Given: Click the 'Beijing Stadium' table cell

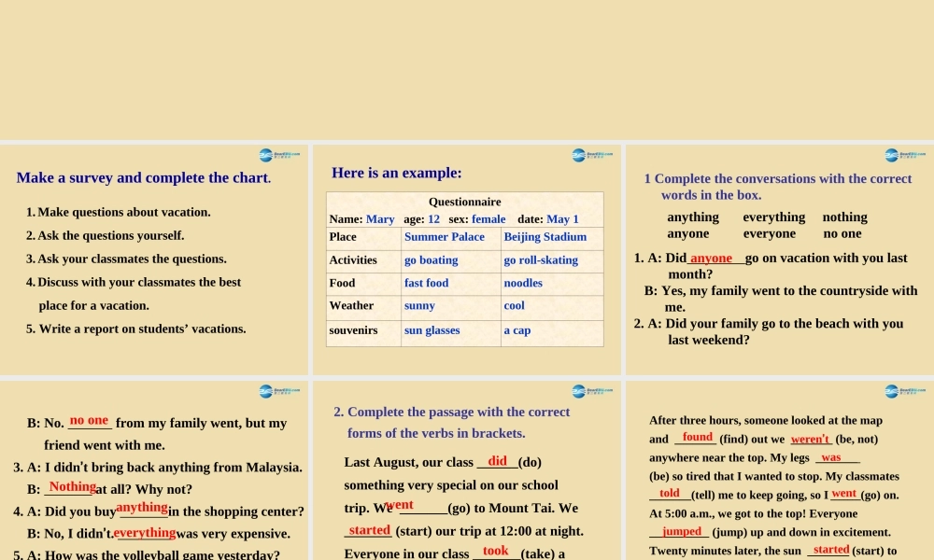Looking at the screenshot, I should click(545, 237).
